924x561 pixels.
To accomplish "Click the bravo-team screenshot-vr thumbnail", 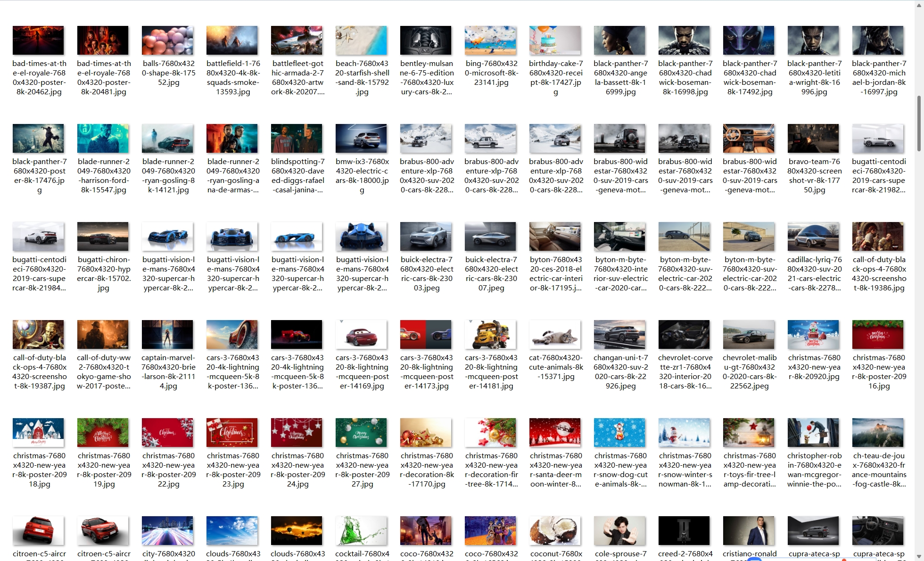I will click(x=813, y=139).
